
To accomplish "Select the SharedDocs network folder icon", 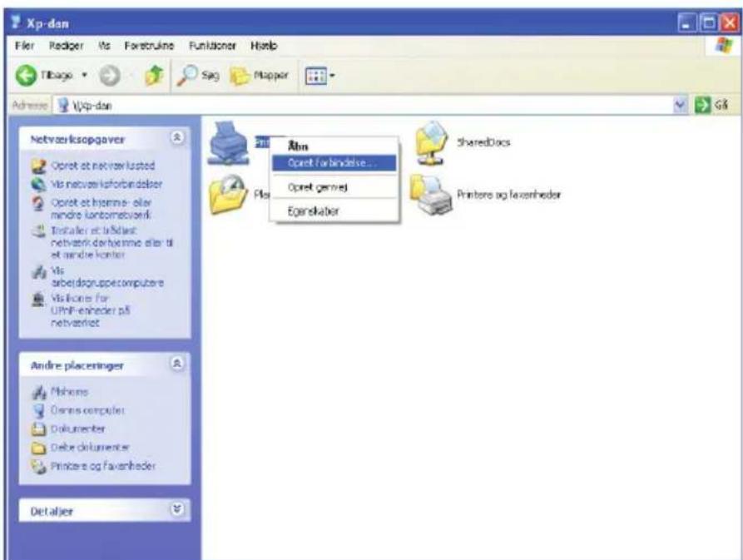I will [432, 143].
